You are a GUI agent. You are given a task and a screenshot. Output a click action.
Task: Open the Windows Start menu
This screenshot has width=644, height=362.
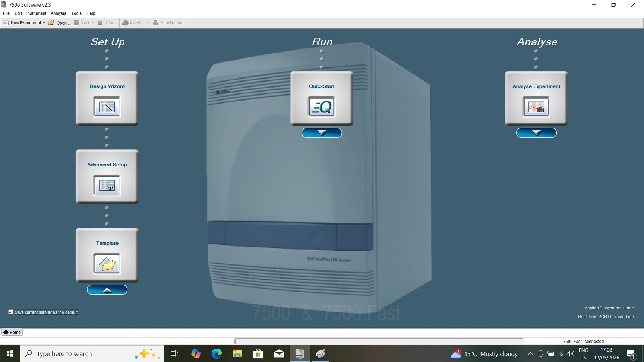(10, 353)
